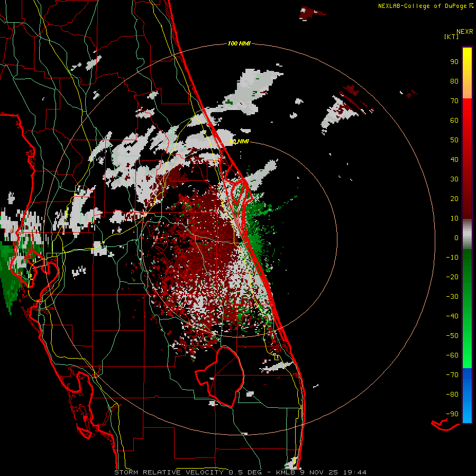Click the -20 knot scale label
The height and width of the screenshot is (476, 476).
(452, 277)
